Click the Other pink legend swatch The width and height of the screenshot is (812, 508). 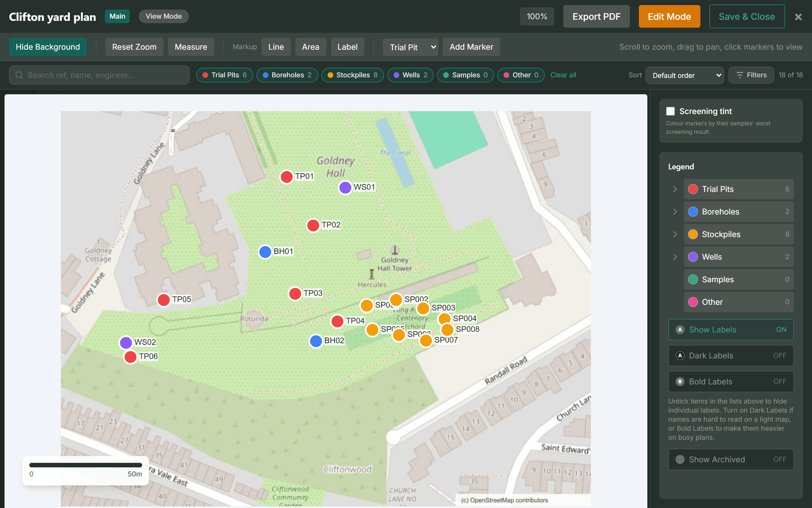[693, 302]
